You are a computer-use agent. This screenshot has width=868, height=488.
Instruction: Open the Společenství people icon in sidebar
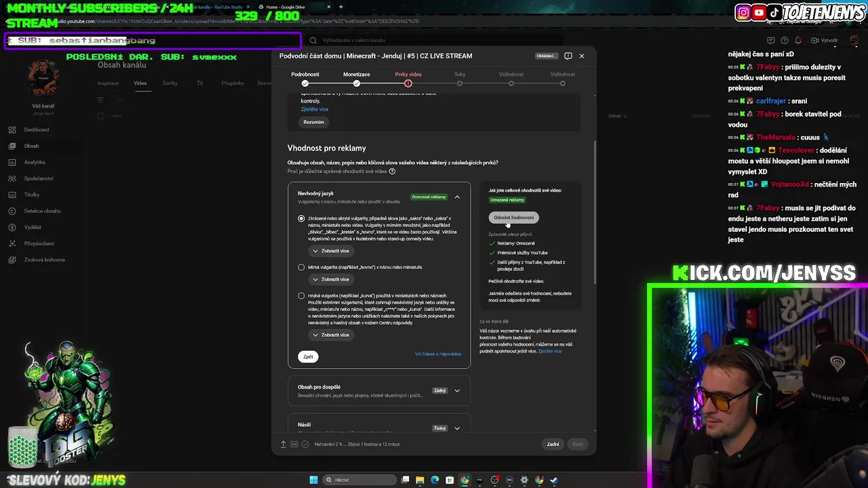point(12,178)
